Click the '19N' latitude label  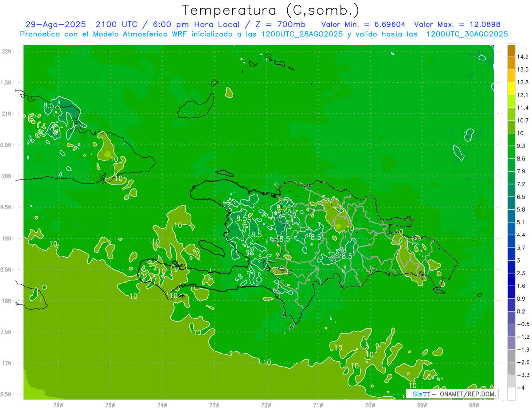pyautogui.click(x=6, y=239)
